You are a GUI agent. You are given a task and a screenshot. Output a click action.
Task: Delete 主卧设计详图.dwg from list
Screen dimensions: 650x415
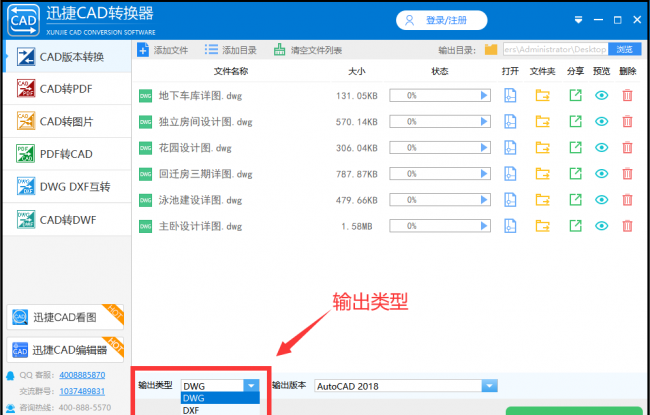628,226
